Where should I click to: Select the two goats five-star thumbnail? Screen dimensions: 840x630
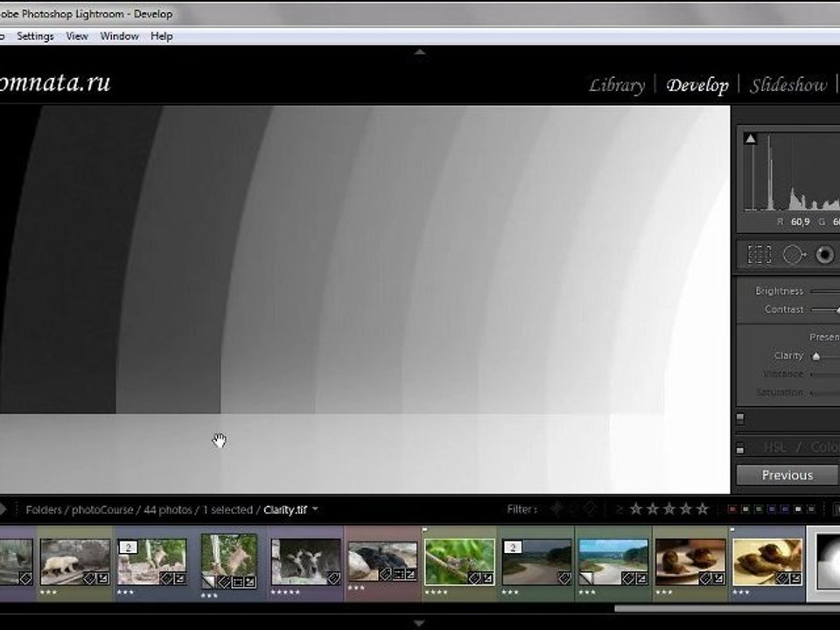pos(305,562)
